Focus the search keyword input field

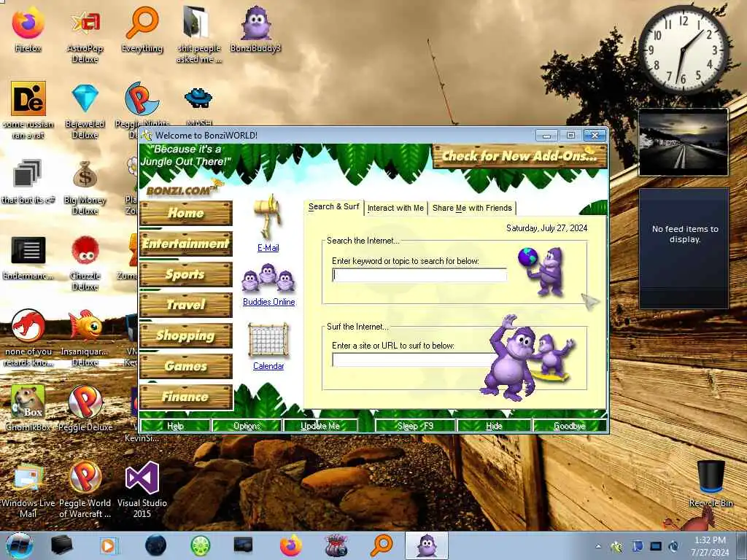(419, 275)
